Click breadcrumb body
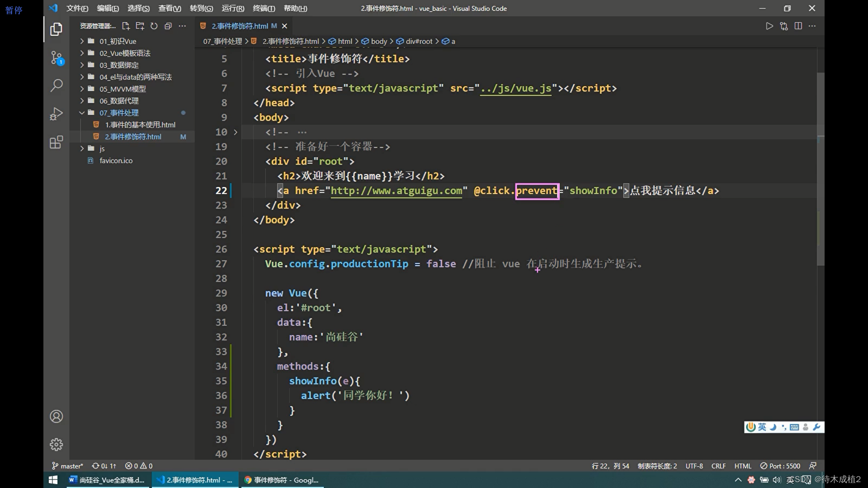The width and height of the screenshot is (868, 488). click(x=379, y=41)
